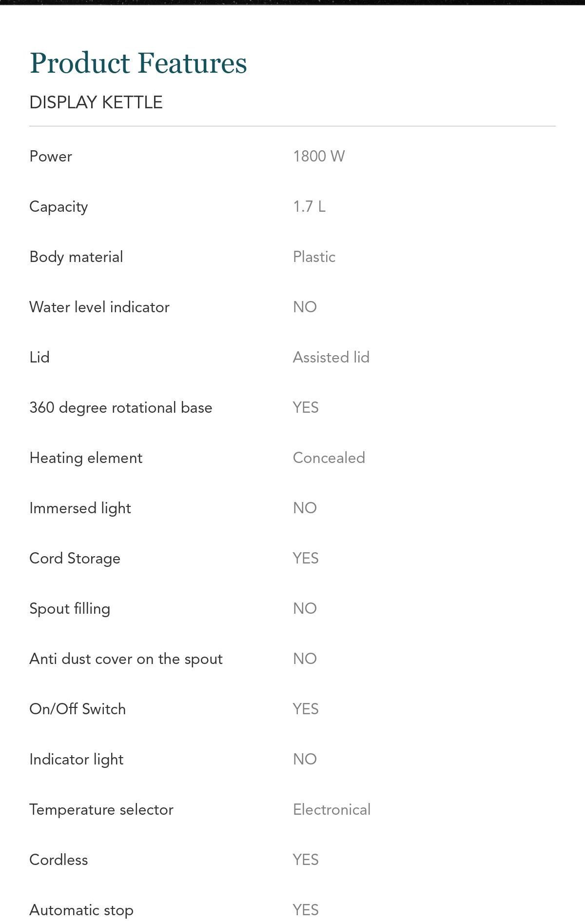Click the Product Features heading
585x924 pixels.
click(x=138, y=63)
